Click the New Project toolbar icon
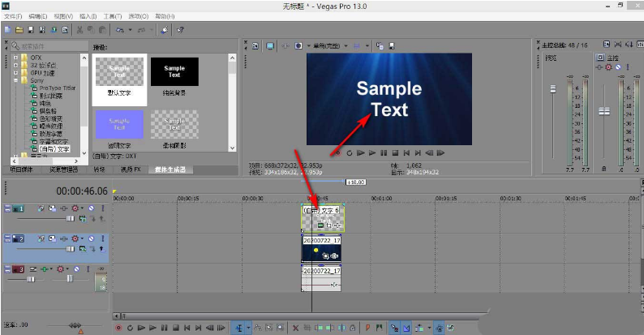The image size is (644, 335). [7, 29]
